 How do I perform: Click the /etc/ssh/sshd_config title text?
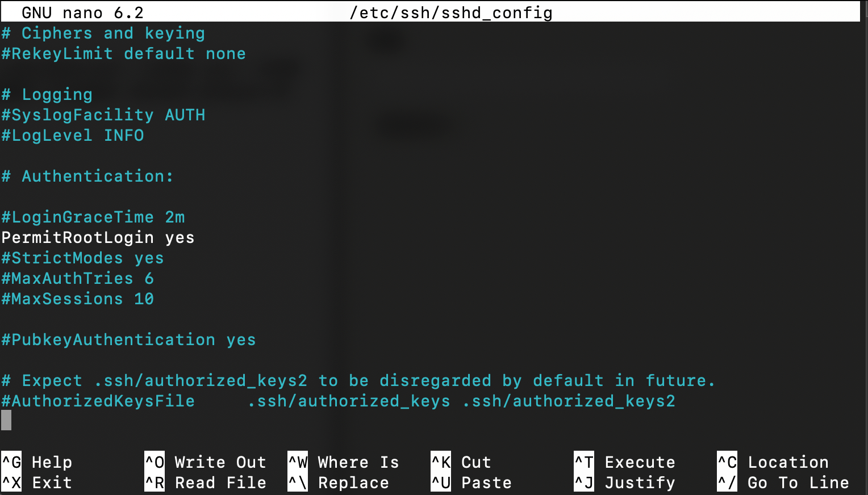click(451, 12)
